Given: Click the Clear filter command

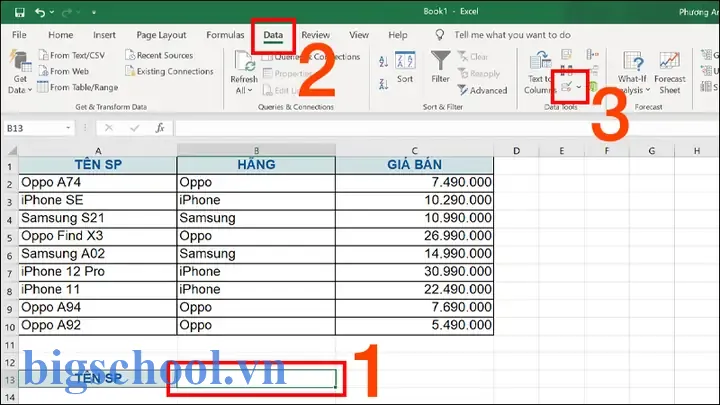Looking at the screenshot, I should point(473,56).
